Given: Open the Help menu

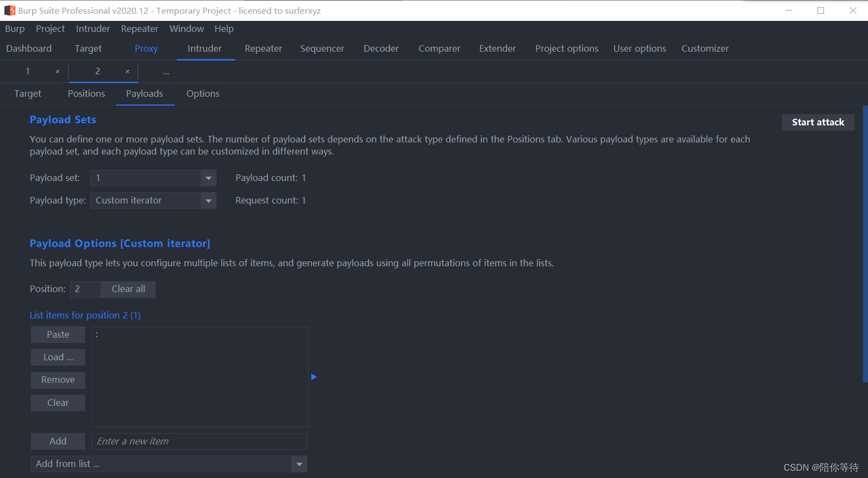Looking at the screenshot, I should [224, 29].
